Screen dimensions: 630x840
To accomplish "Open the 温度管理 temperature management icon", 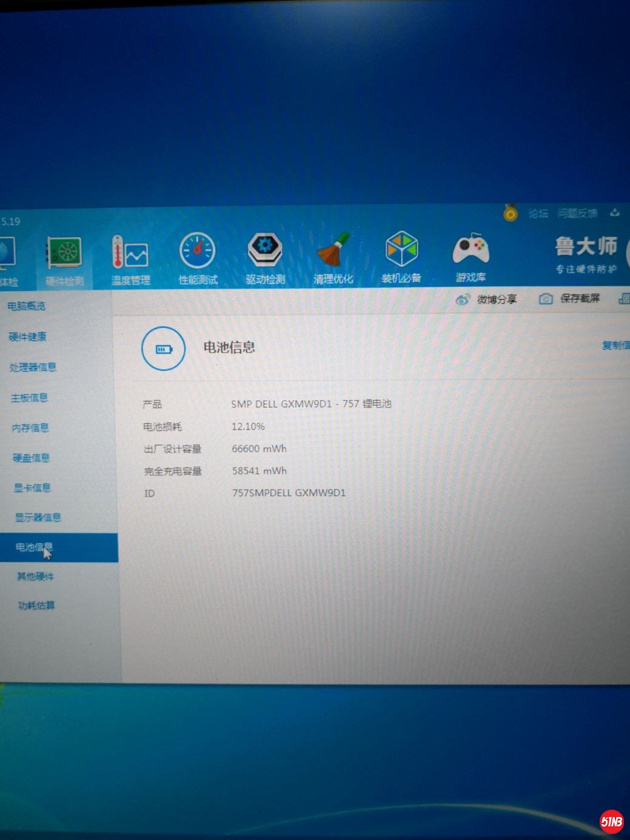I will (x=130, y=259).
